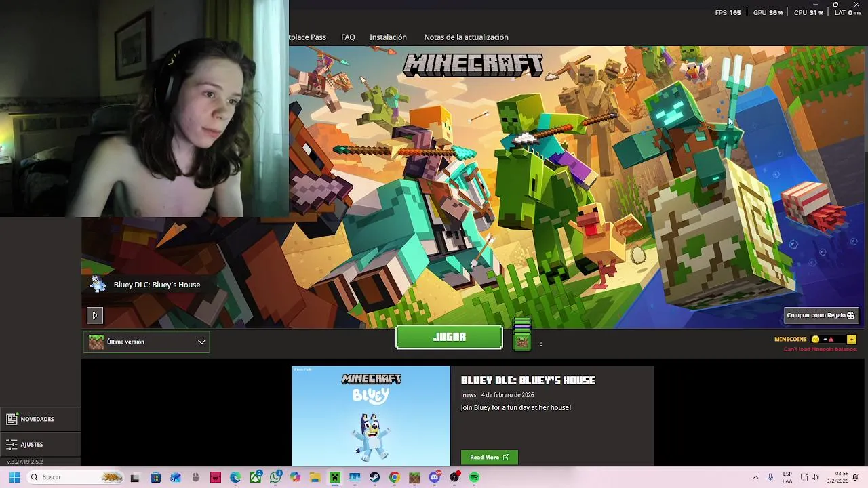This screenshot has height=488, width=868.
Task: Open the Bluey news thumbnail image
Action: coord(371,415)
